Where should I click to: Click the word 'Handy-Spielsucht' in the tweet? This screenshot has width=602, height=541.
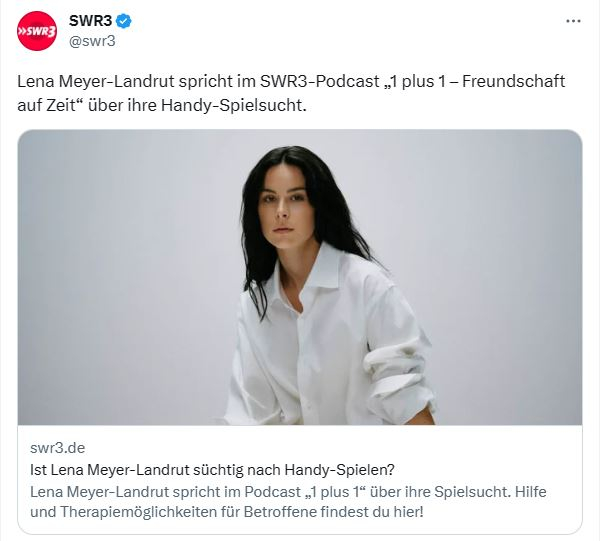point(233,105)
